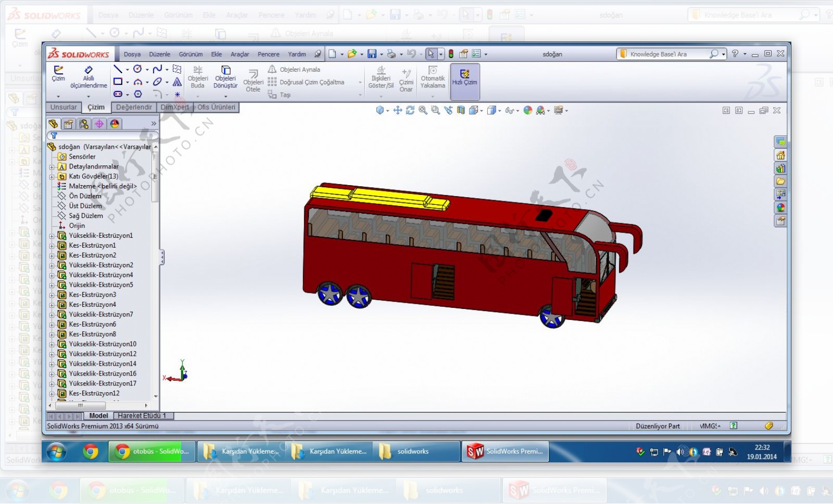Open the File Explorer task pane icon
This screenshot has height=504, width=833.
[x=780, y=181]
